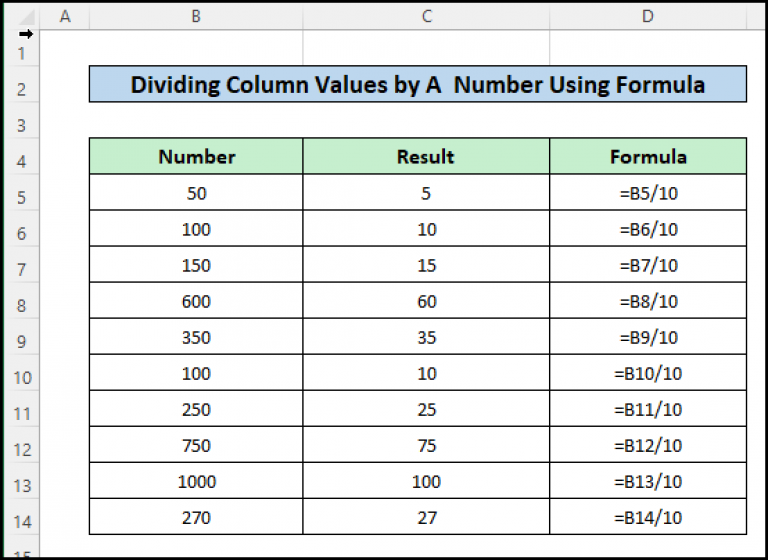Image resolution: width=768 pixels, height=560 pixels.
Task: Select the Number cell 270
Action: pos(196,517)
